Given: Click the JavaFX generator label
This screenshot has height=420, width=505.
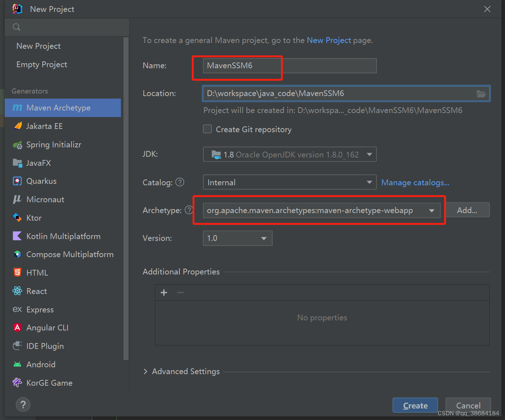Looking at the screenshot, I should tap(39, 163).
